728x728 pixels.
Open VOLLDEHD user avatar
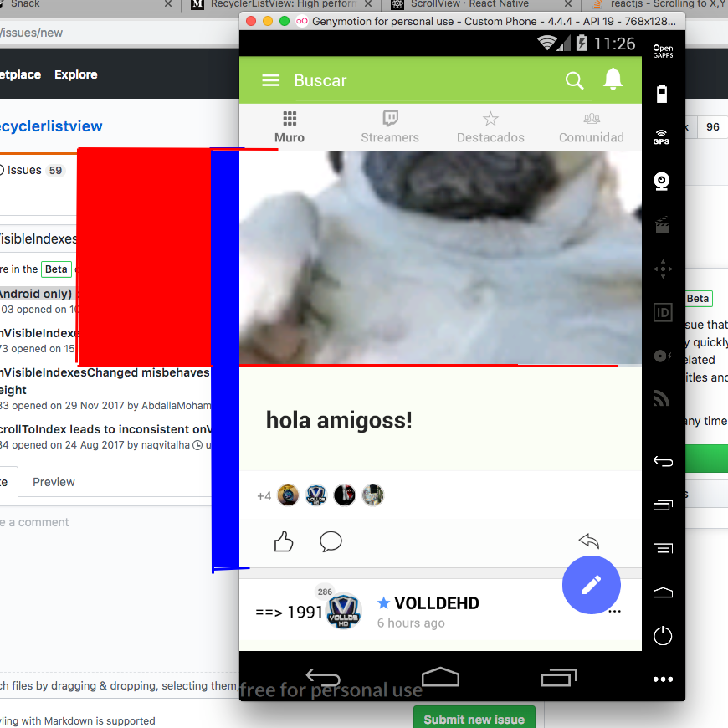(x=344, y=612)
